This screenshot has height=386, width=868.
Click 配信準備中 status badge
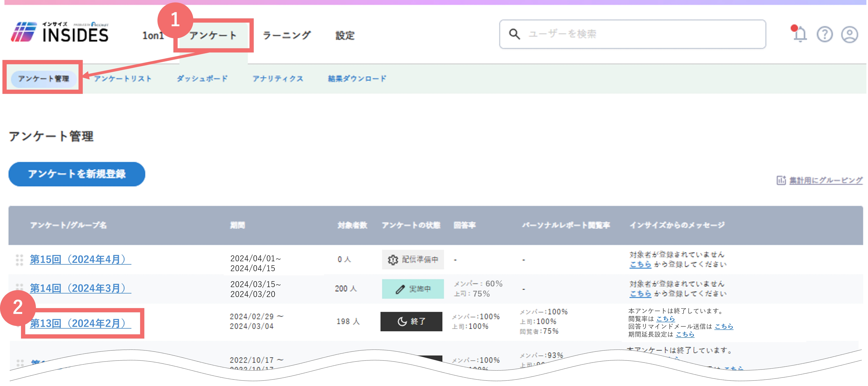point(413,260)
